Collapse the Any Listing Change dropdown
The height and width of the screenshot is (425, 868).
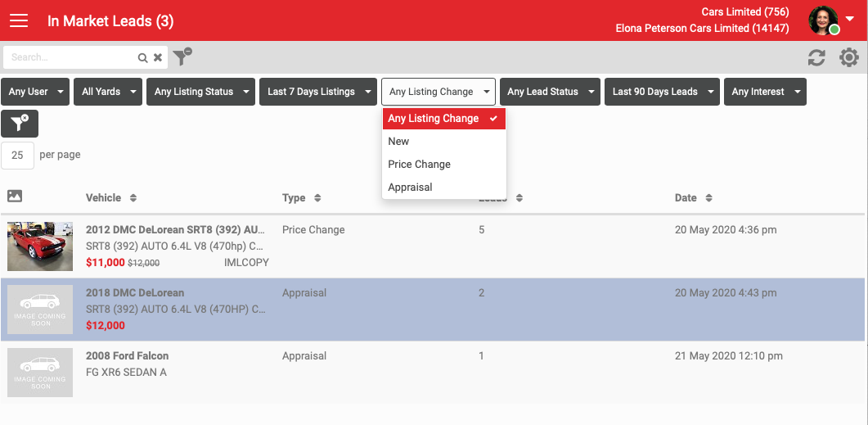click(x=438, y=92)
